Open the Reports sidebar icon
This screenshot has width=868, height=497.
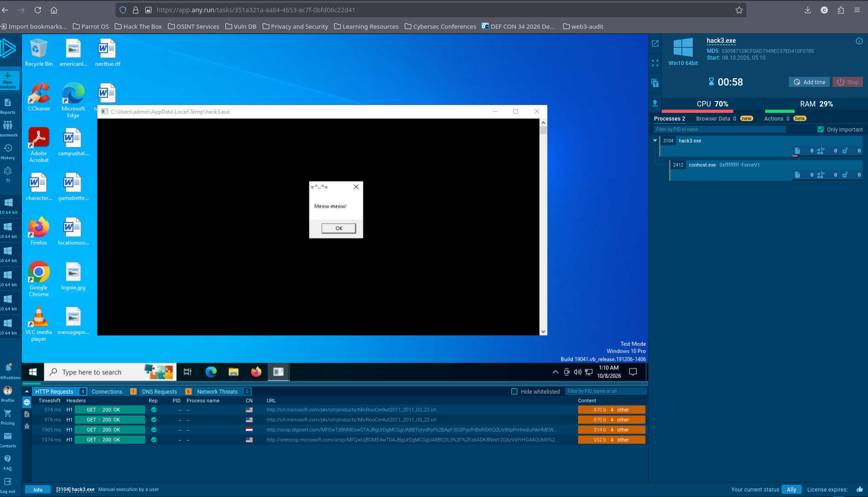pyautogui.click(x=7, y=102)
